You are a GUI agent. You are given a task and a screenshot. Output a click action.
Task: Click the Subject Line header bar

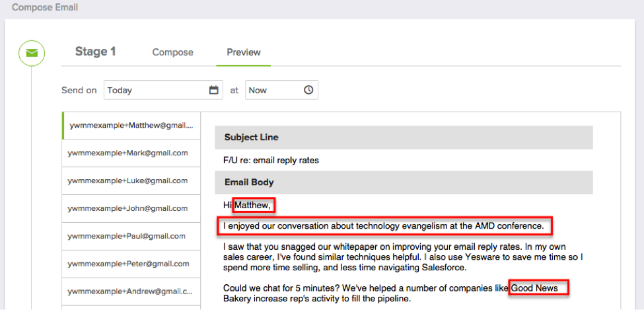pos(404,137)
